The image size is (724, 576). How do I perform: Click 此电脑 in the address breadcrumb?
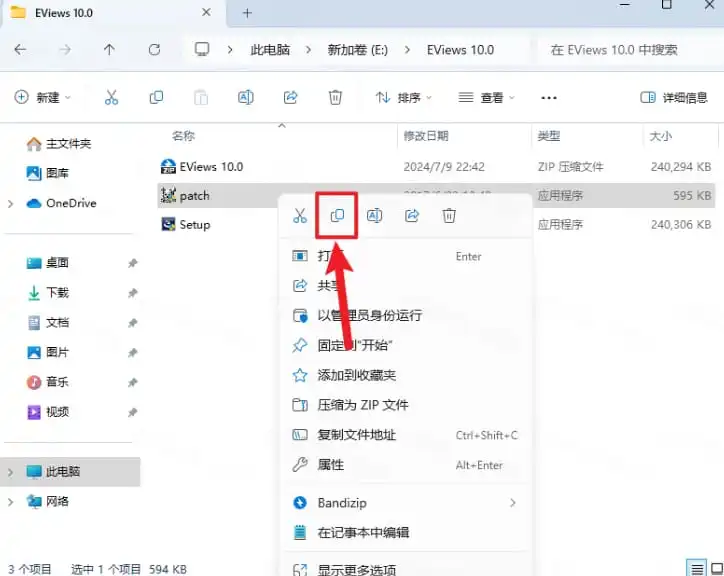point(270,49)
